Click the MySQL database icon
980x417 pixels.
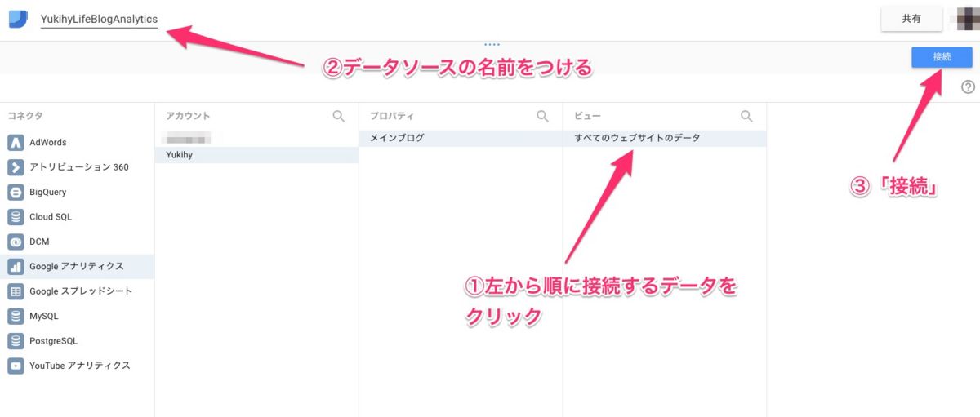(x=16, y=316)
